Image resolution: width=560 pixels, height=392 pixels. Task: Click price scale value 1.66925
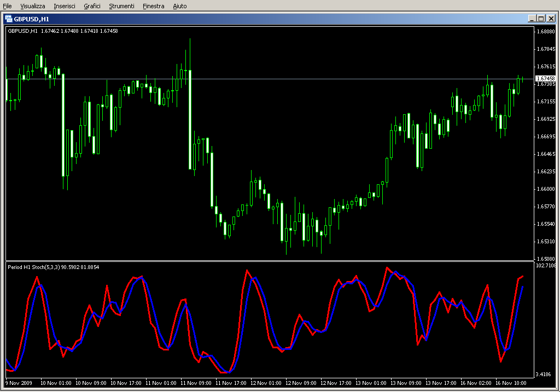[x=546, y=119]
